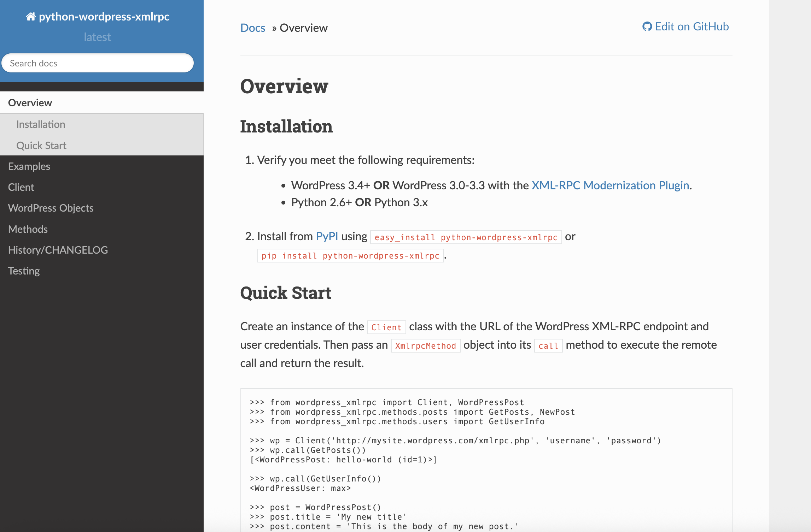
Task: Navigate to WordPress Objects page
Action: click(102, 208)
